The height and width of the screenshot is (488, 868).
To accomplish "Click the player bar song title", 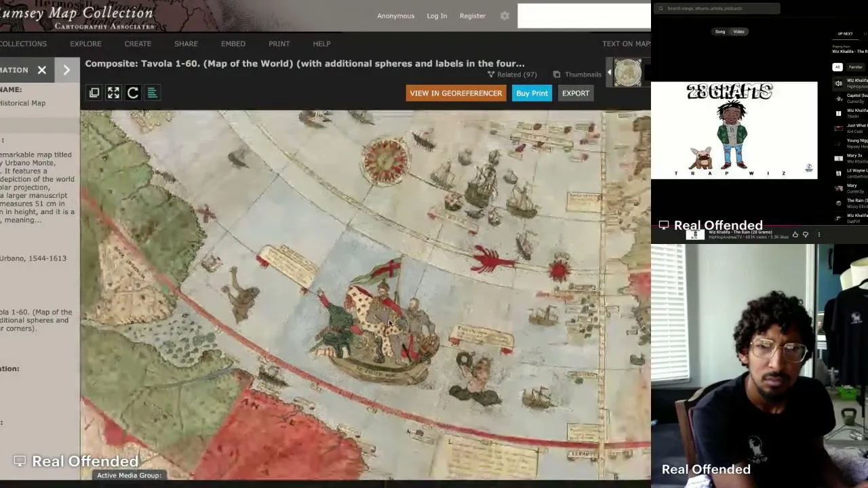I will click(741, 232).
